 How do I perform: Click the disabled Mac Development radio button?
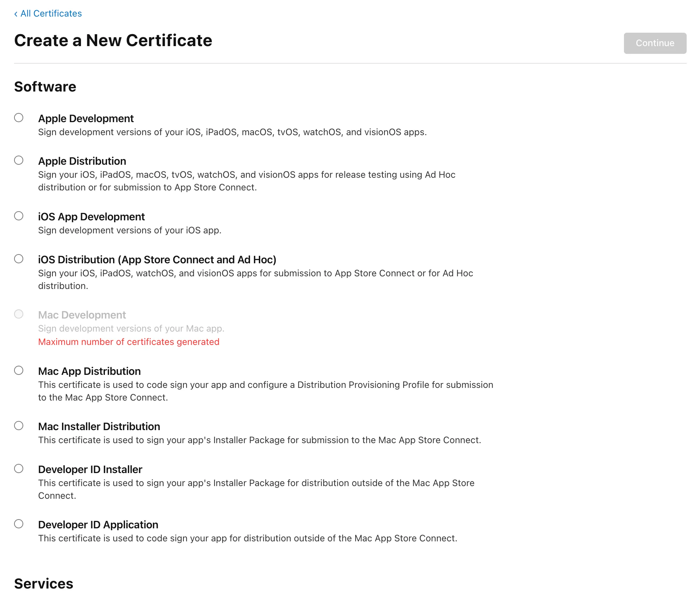pos(19,314)
